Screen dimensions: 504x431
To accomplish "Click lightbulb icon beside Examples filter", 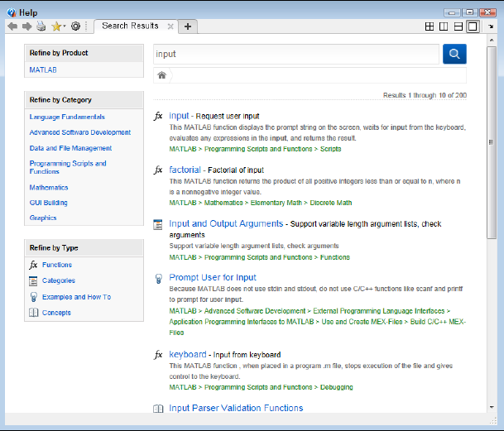I will [33, 297].
